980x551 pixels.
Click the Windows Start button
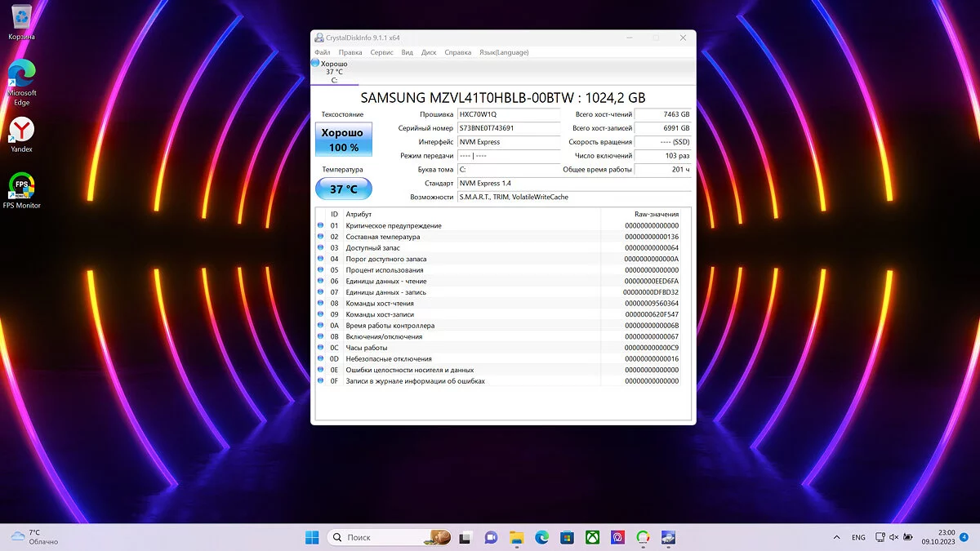[312, 537]
